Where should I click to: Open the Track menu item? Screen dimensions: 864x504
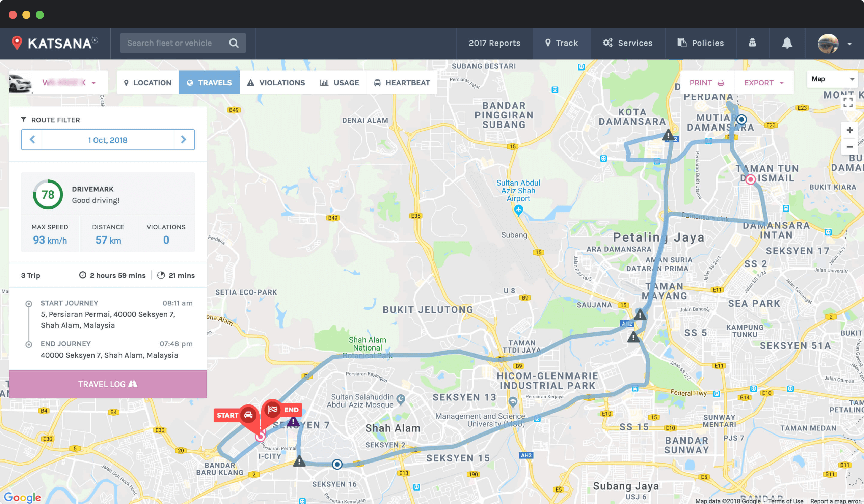click(562, 43)
